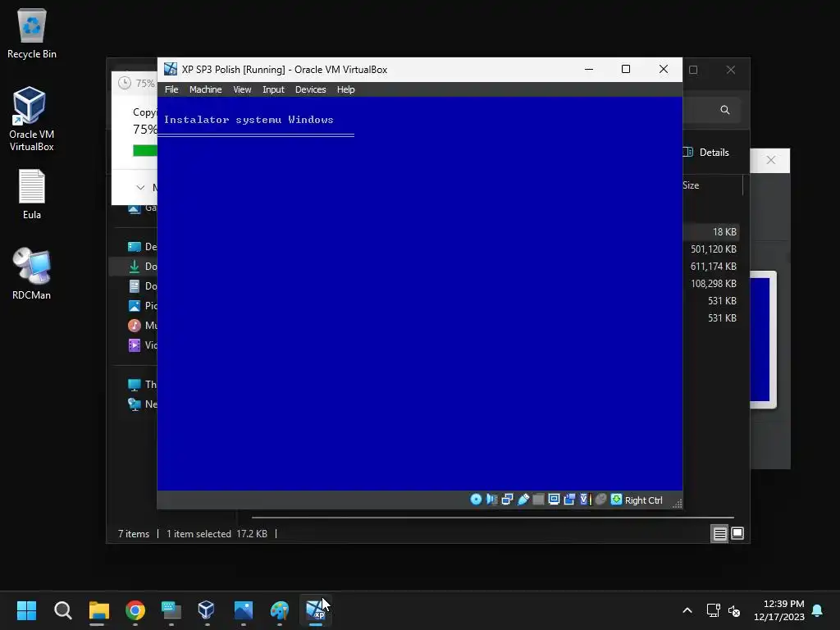Click the green arrow host key icon
Viewport: 840px width, 630px height.
point(617,500)
